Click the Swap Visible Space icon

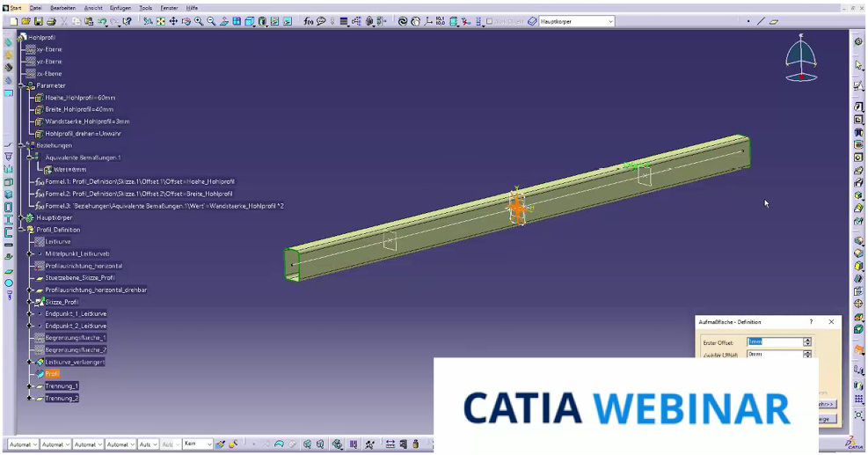point(288,22)
